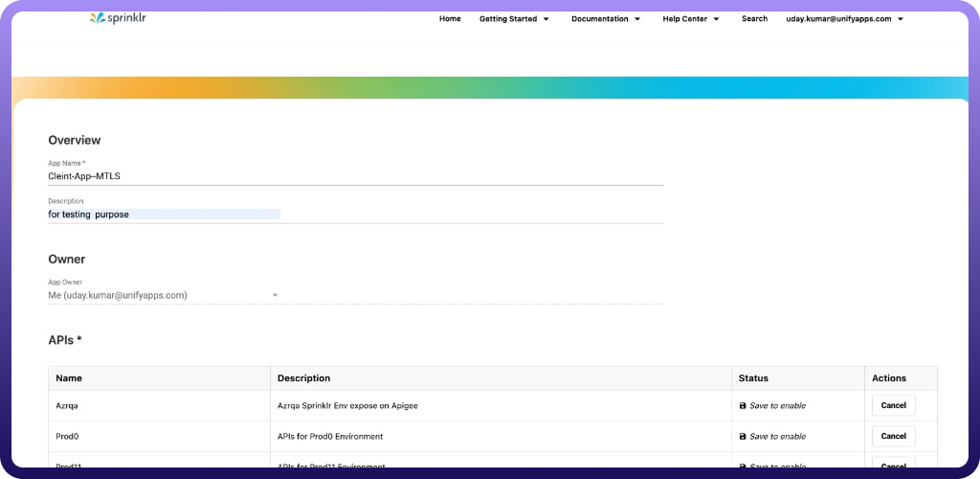Open the App Owner dropdown arrow
The height and width of the screenshot is (479, 980).
pyautogui.click(x=275, y=295)
